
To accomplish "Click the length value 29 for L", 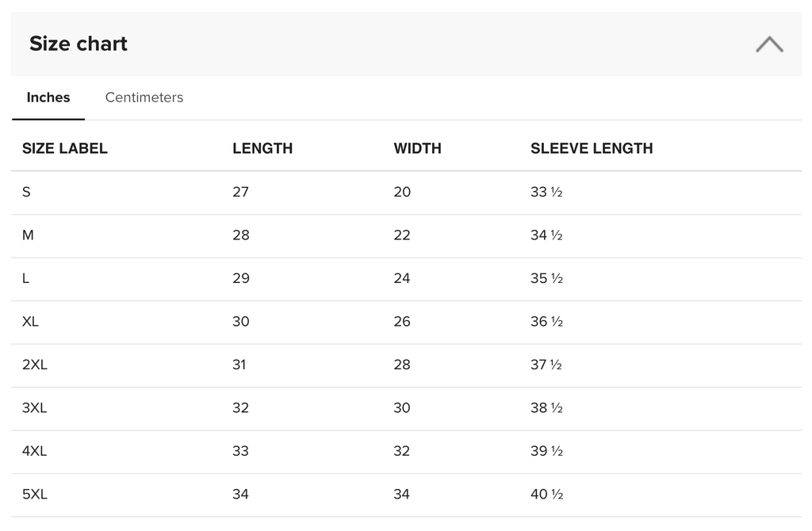I will (241, 278).
